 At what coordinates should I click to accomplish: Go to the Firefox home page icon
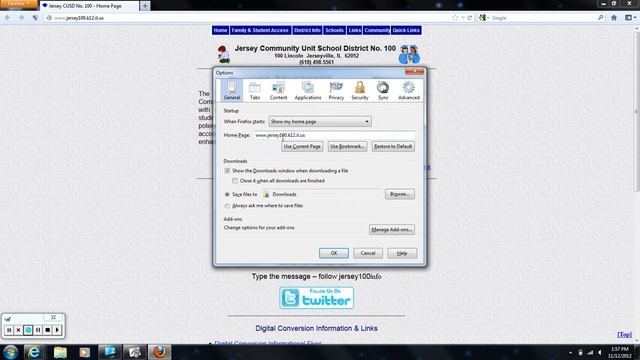pyautogui.click(x=614, y=18)
